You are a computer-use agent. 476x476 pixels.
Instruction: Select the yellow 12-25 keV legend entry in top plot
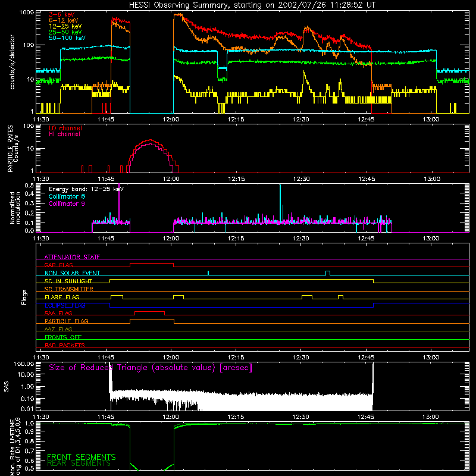coord(65,26)
